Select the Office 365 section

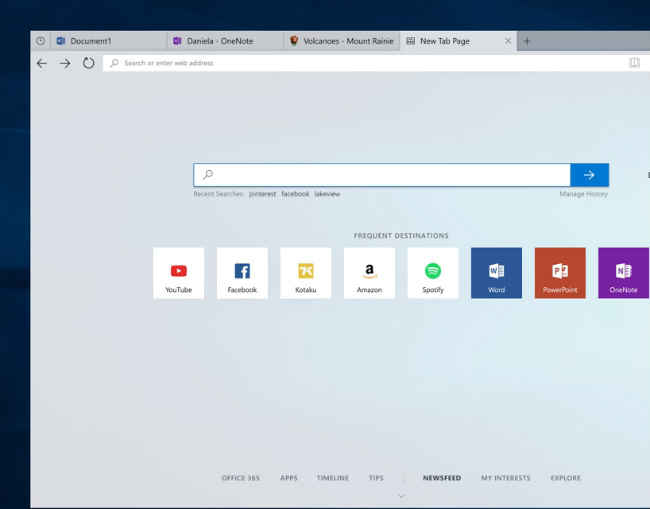(241, 478)
